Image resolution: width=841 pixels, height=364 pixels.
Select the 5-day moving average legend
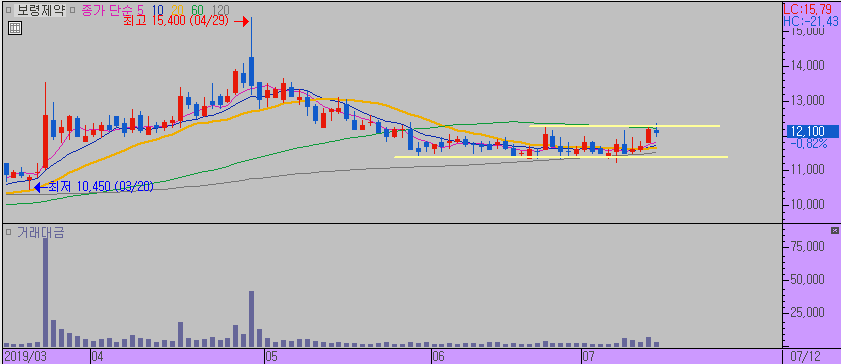(x=140, y=10)
